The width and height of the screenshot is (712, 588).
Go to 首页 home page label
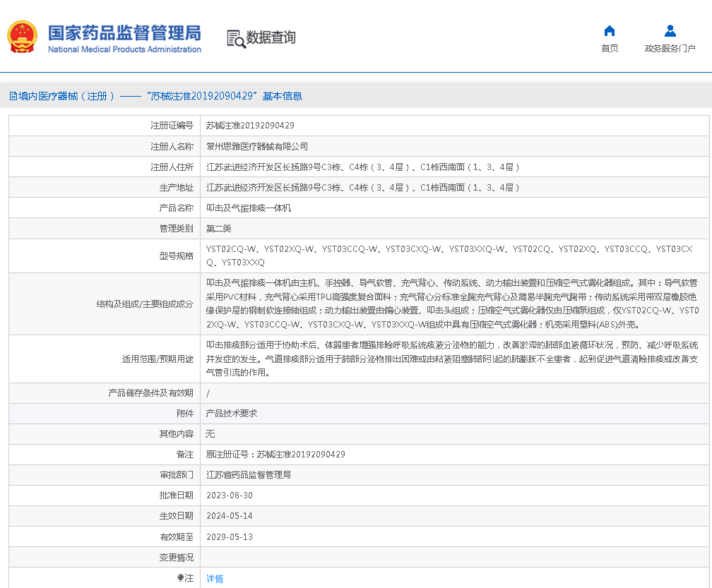point(610,49)
